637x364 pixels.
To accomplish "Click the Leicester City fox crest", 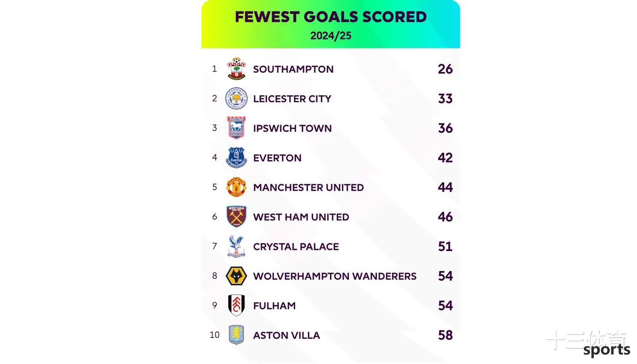I will click(x=237, y=99).
